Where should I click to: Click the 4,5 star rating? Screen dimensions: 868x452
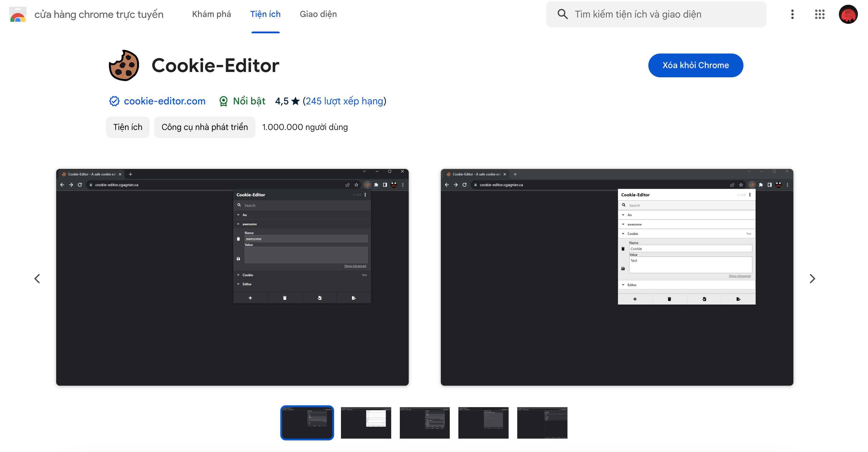point(287,101)
